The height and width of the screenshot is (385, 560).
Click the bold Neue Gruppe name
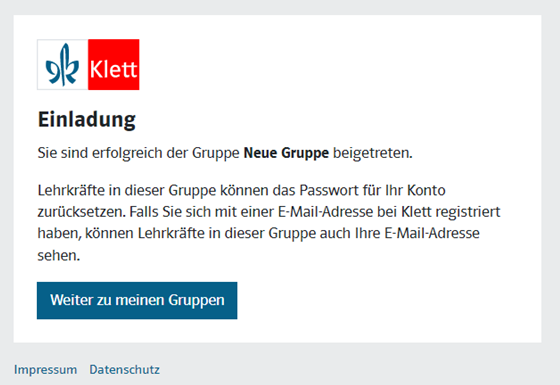pos(286,153)
